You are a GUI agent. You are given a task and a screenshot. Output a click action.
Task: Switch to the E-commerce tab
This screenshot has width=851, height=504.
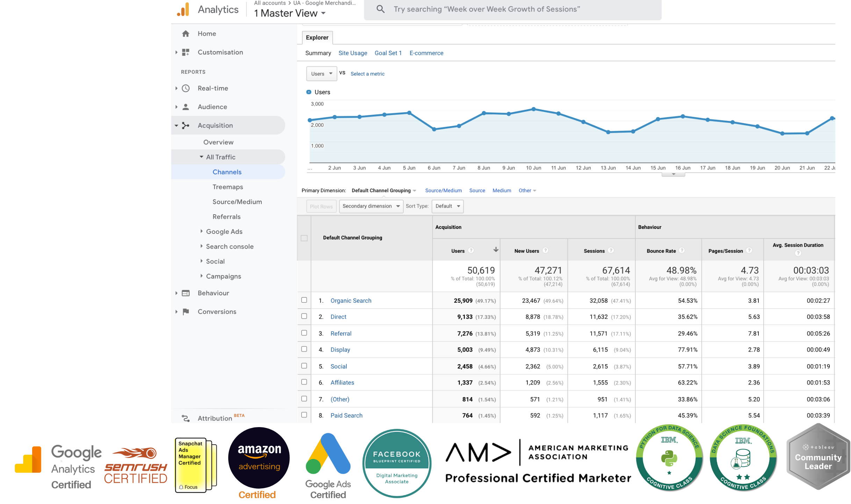[426, 53]
